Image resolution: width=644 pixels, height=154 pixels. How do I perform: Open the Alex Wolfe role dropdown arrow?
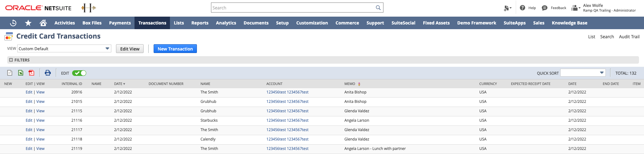point(579,8)
